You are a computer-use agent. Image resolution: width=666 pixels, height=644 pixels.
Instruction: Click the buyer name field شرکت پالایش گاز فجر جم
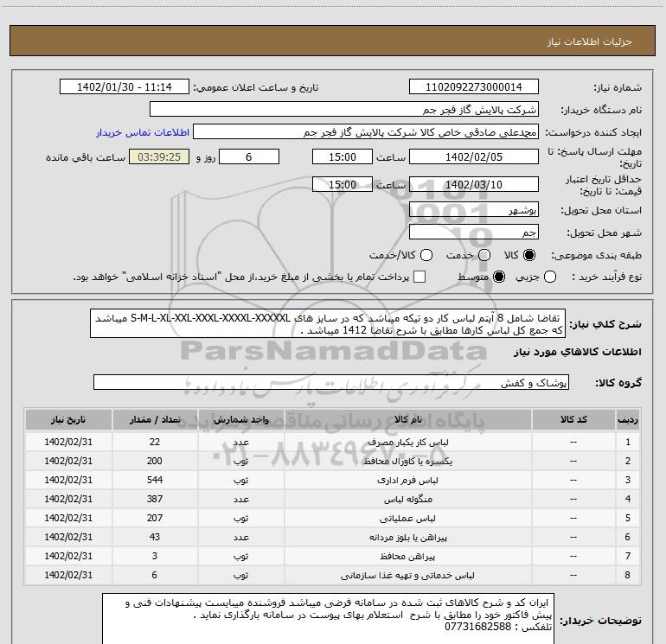click(344, 110)
